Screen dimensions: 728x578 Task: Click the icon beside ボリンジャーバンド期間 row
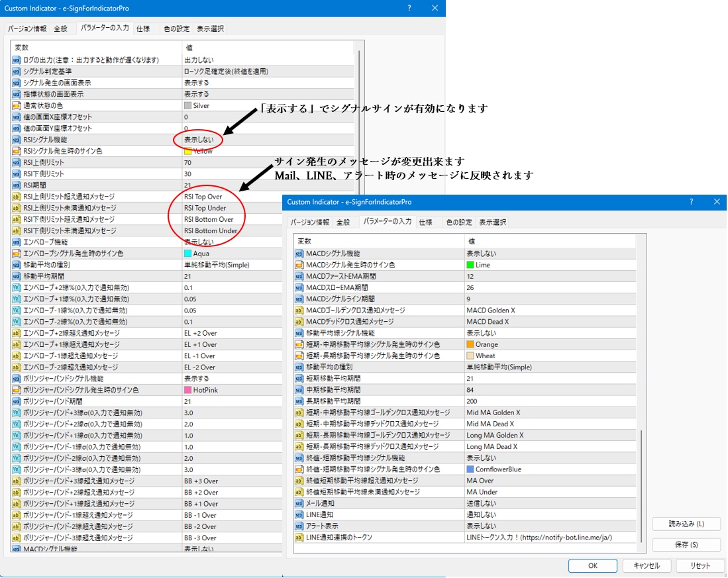click(17, 401)
